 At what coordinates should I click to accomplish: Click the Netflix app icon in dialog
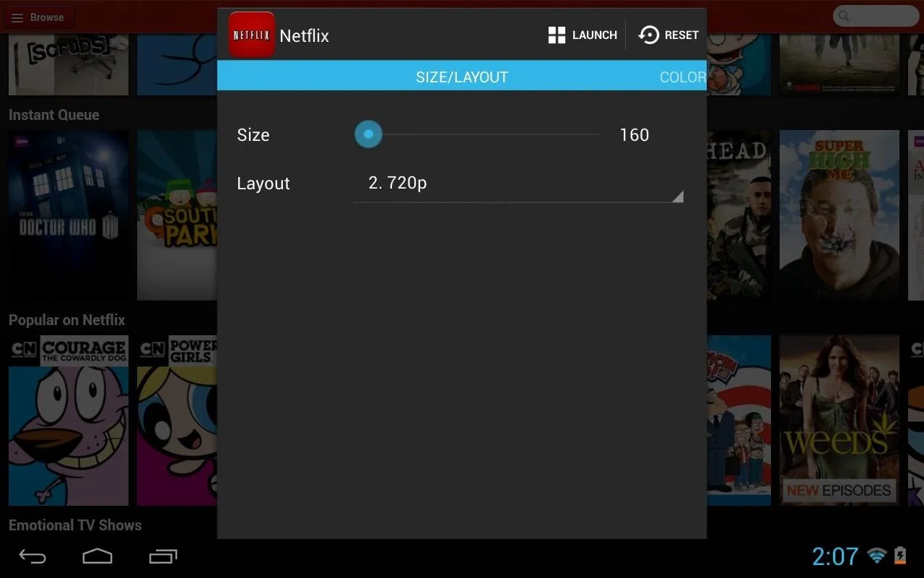pyautogui.click(x=251, y=35)
